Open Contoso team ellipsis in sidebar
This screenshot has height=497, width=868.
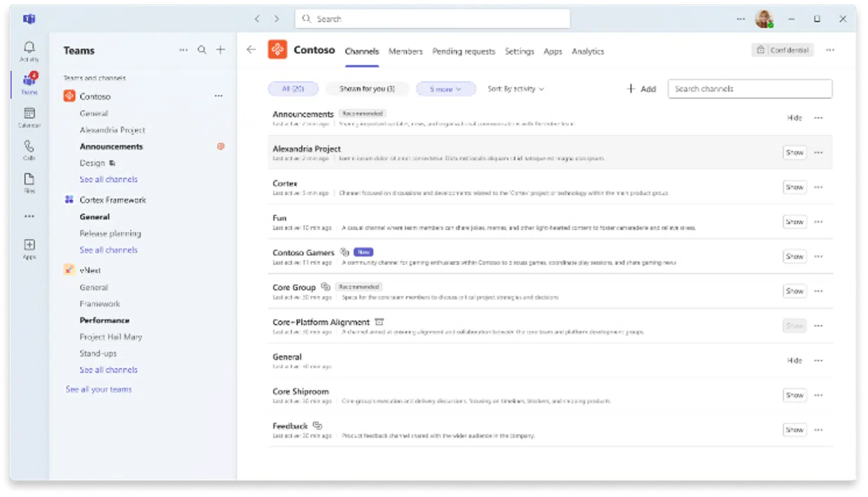tap(218, 96)
